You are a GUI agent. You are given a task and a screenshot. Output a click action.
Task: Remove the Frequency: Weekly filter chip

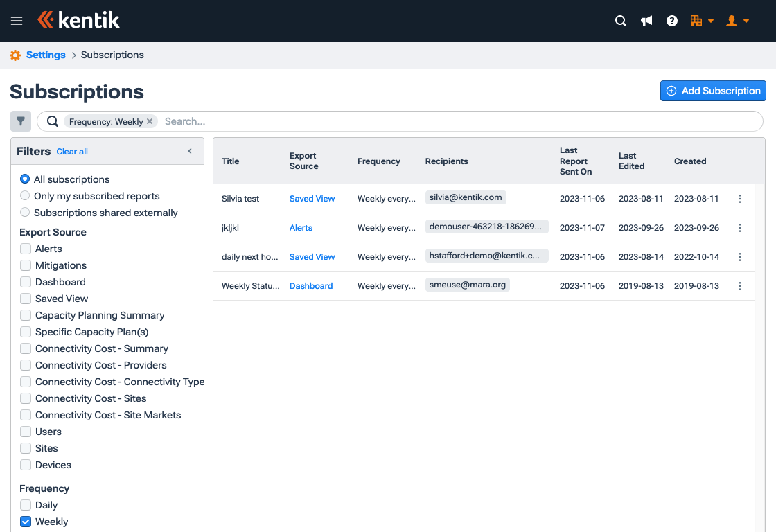(150, 121)
